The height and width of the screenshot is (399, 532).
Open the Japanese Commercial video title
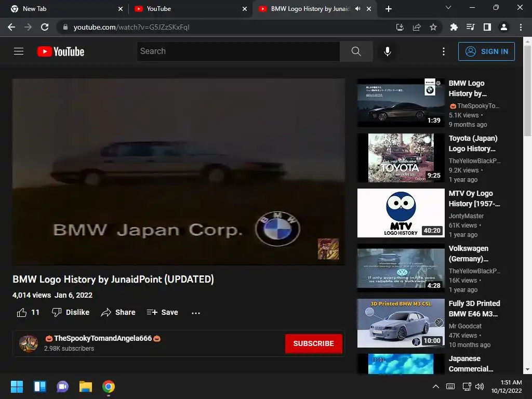click(471, 364)
